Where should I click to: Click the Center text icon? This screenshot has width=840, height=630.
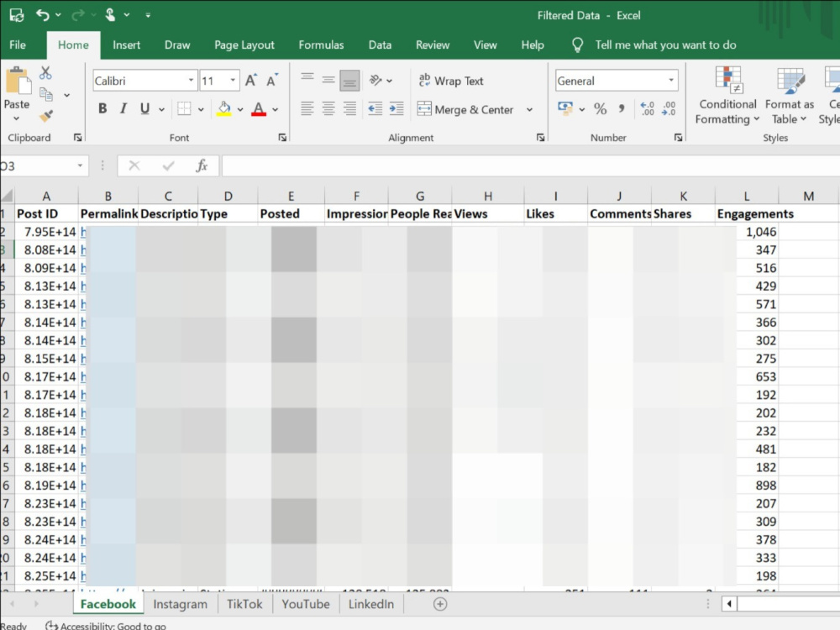tap(328, 108)
